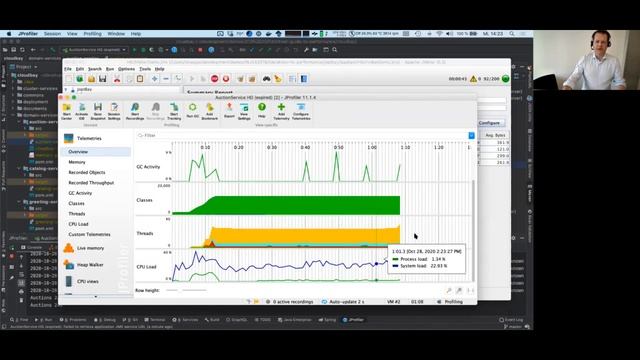Click JMeter Shutdown icon next to Stop
Viewport: 640px width, 360px height.
(x=226, y=79)
